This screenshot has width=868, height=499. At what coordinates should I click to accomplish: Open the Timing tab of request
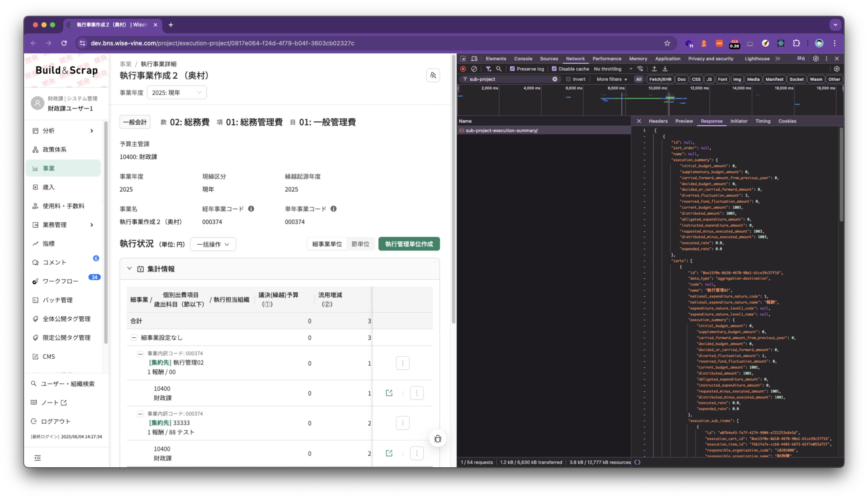763,121
